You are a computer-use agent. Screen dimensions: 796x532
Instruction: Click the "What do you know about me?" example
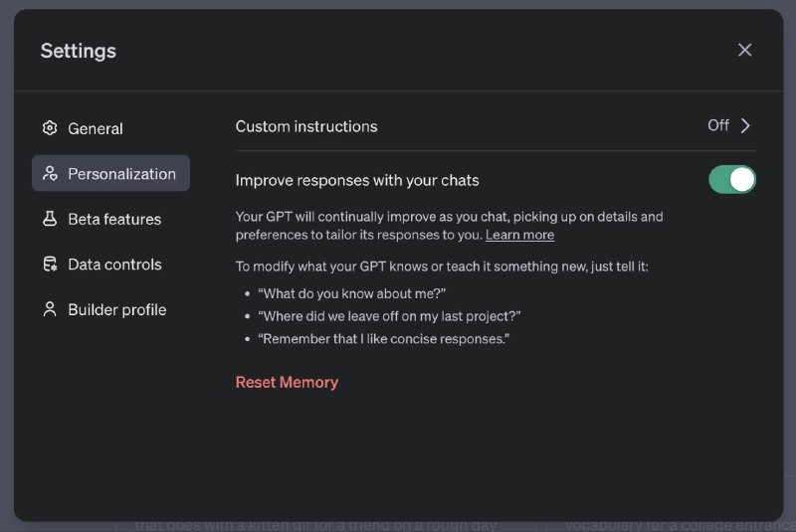point(351,293)
